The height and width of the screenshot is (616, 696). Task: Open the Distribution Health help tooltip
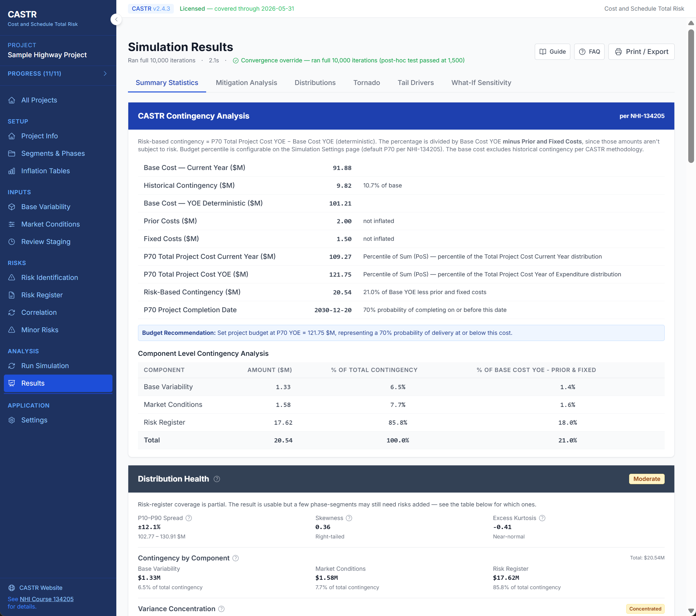click(216, 479)
